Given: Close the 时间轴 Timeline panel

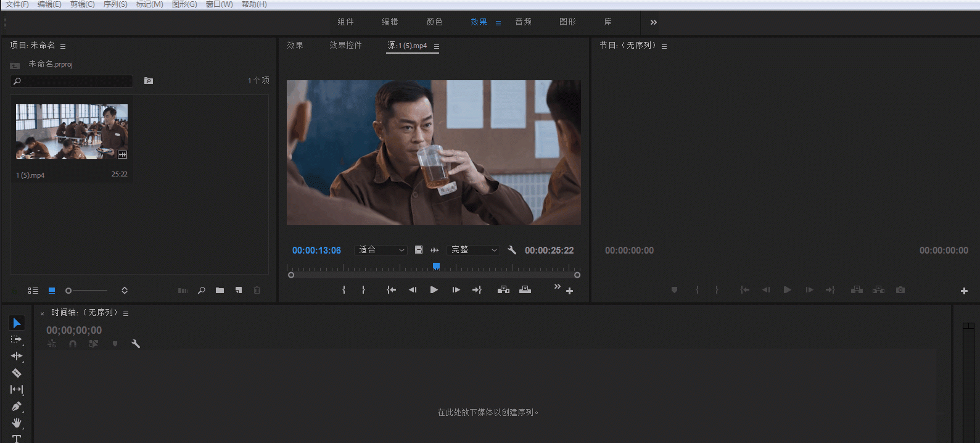Looking at the screenshot, I should coord(42,313).
